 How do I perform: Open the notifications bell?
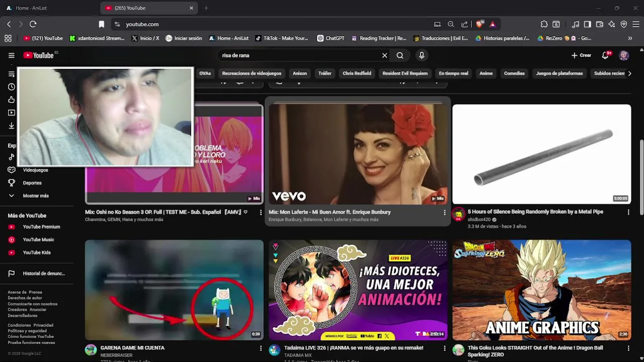click(x=605, y=55)
